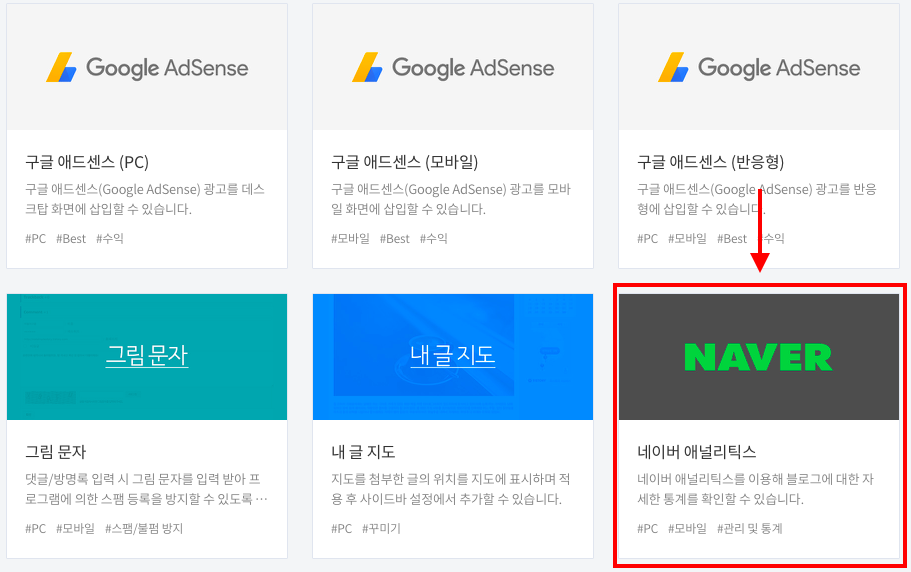Open the 그림 문자 teal banner
Screen dimensions: 911x572
[147, 357]
